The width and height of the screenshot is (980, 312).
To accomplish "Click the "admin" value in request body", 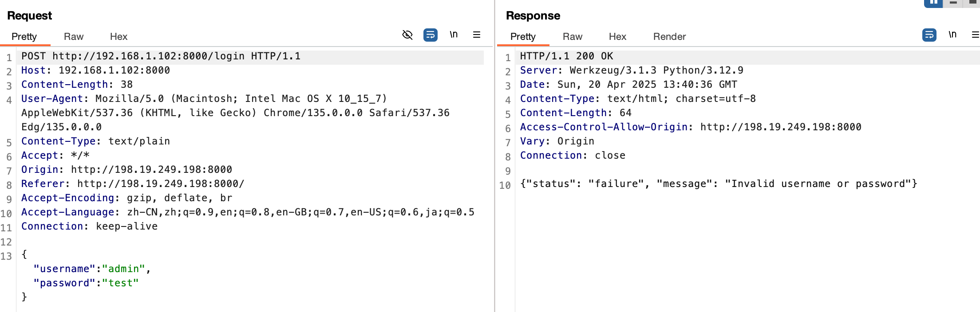I will (123, 269).
